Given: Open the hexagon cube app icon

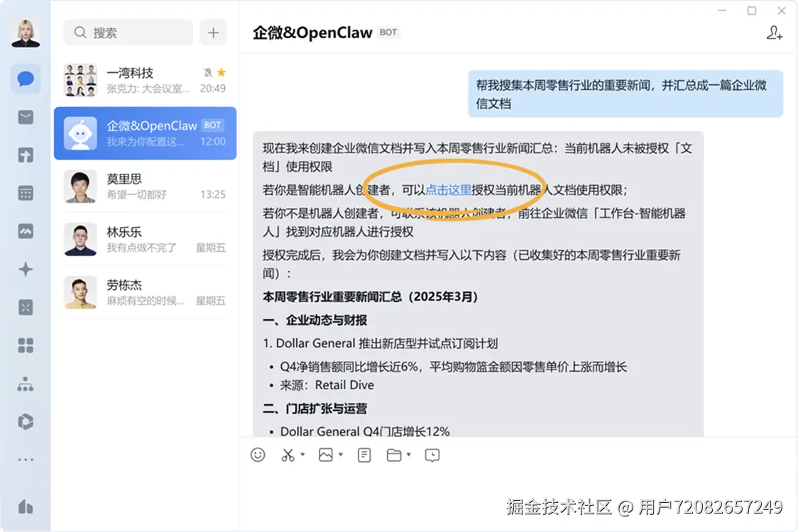Looking at the screenshot, I should point(26,421).
